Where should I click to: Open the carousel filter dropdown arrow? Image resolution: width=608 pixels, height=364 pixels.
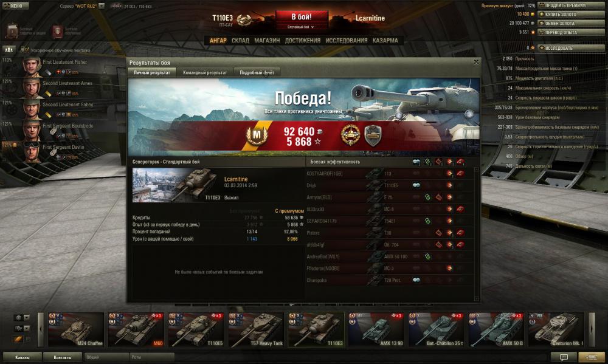27,317
